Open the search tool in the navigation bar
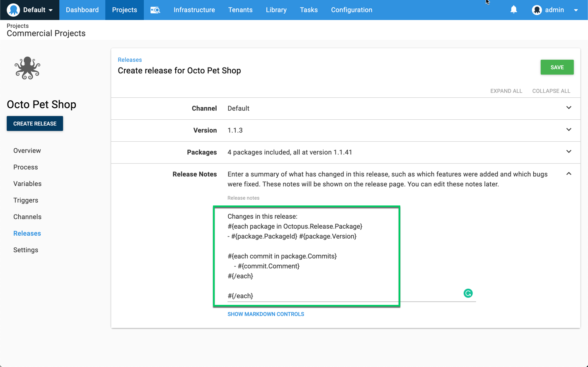The image size is (588, 367). pos(155,10)
